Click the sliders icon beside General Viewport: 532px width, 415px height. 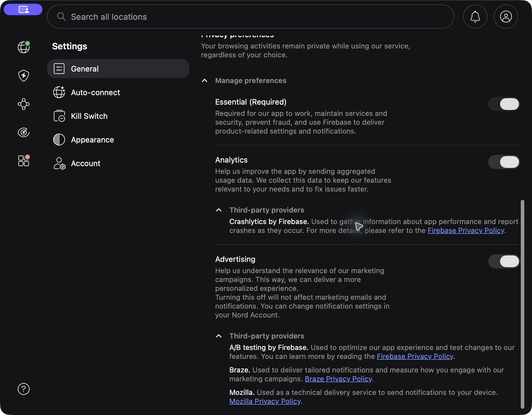(x=59, y=69)
